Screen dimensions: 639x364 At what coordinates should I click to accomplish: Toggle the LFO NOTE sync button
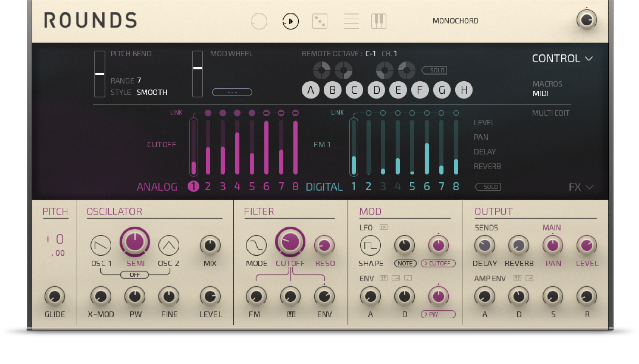[x=405, y=263]
